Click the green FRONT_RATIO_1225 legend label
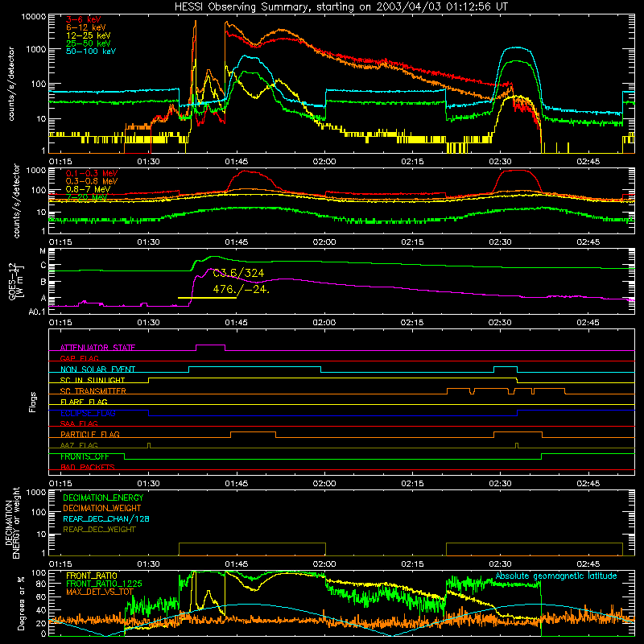Viewport: 644px width, 644px height. [x=104, y=584]
